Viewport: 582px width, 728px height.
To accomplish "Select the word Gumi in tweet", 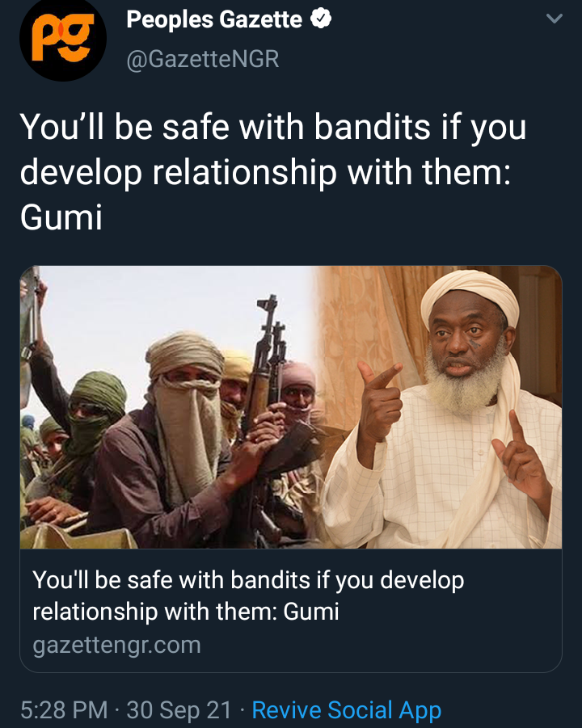I will point(61,217).
